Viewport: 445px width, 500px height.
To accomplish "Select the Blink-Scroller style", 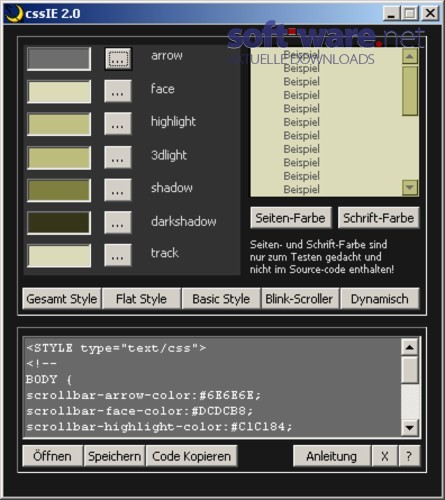I will click(299, 299).
